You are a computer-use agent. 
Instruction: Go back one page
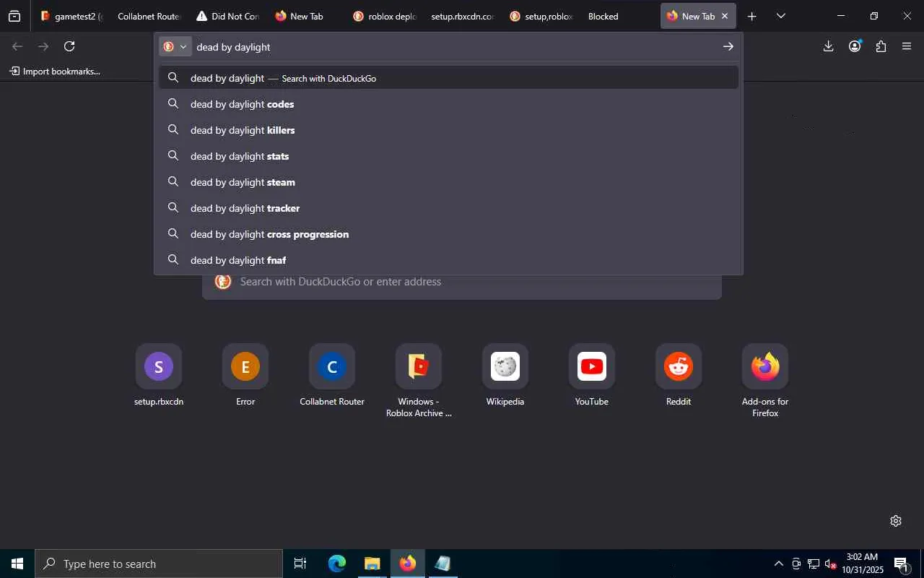coord(17,46)
